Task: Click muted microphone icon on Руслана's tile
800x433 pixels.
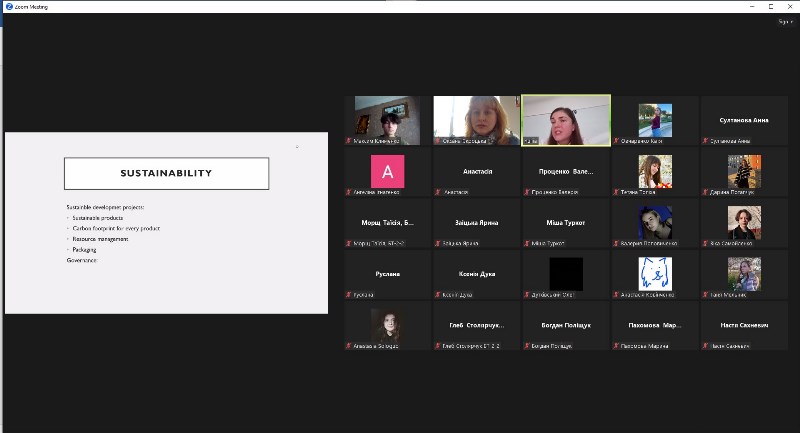Action: (349, 295)
